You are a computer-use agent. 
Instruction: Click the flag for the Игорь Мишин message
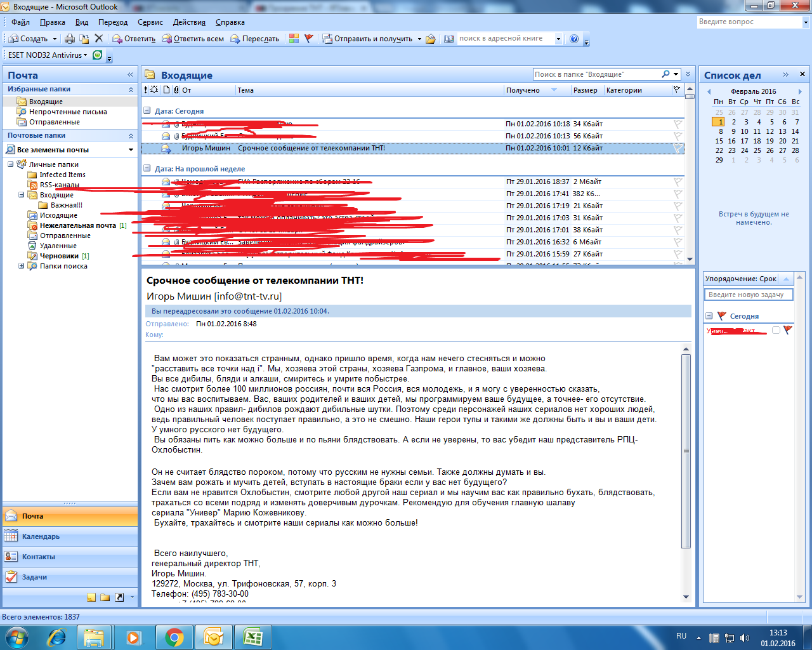click(678, 149)
